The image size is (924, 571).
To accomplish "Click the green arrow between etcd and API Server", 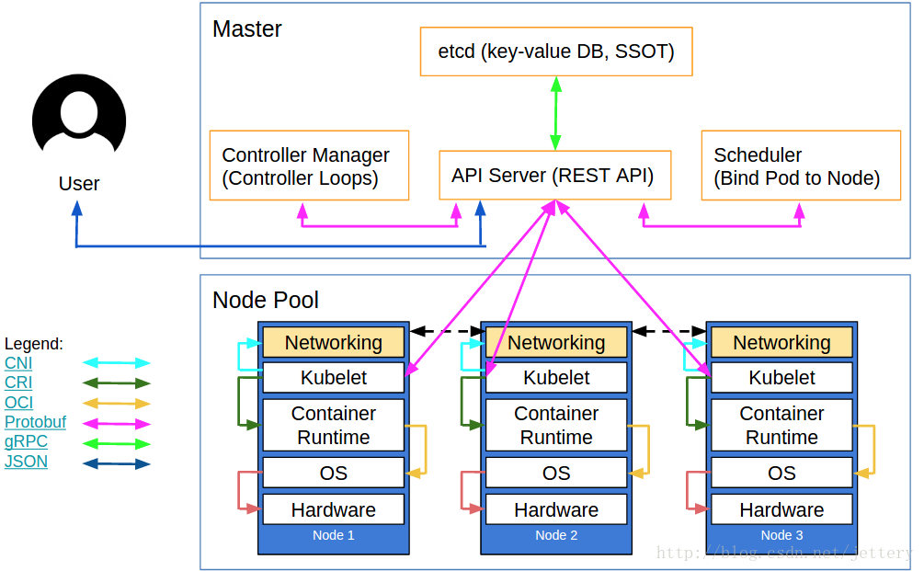I will point(555,113).
